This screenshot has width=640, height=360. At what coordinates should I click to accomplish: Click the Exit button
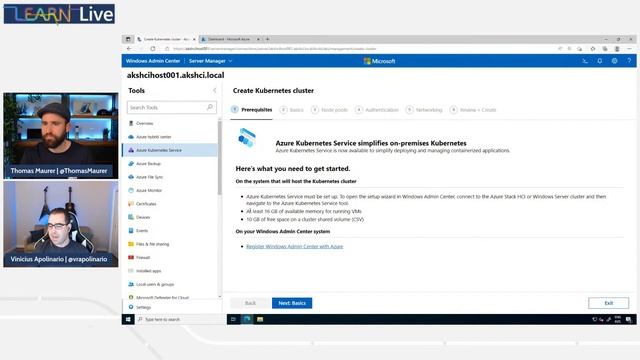(x=609, y=303)
